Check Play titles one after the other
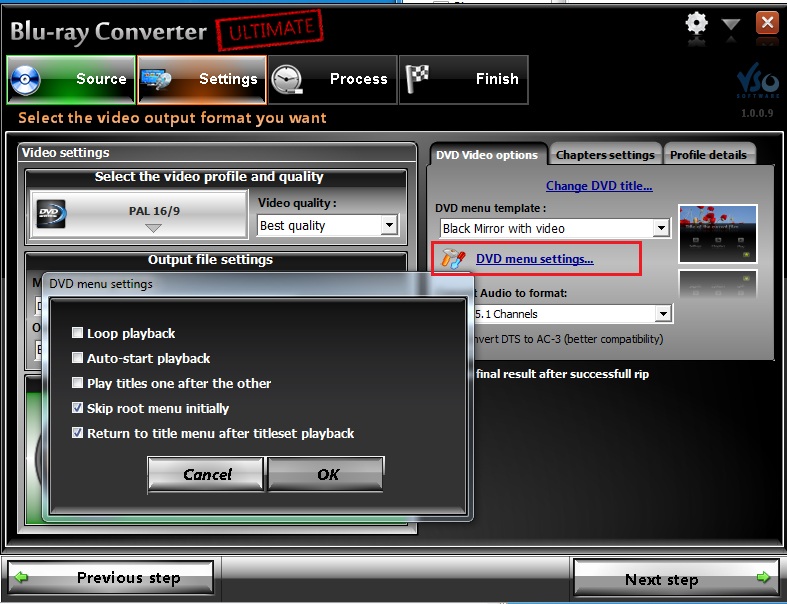The width and height of the screenshot is (787, 604). pos(77,383)
